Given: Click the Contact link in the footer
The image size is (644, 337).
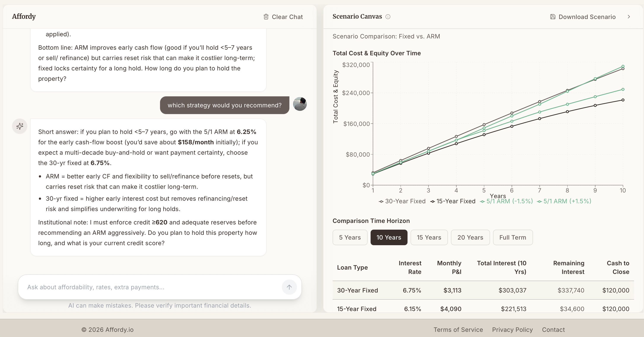Looking at the screenshot, I should tap(553, 329).
